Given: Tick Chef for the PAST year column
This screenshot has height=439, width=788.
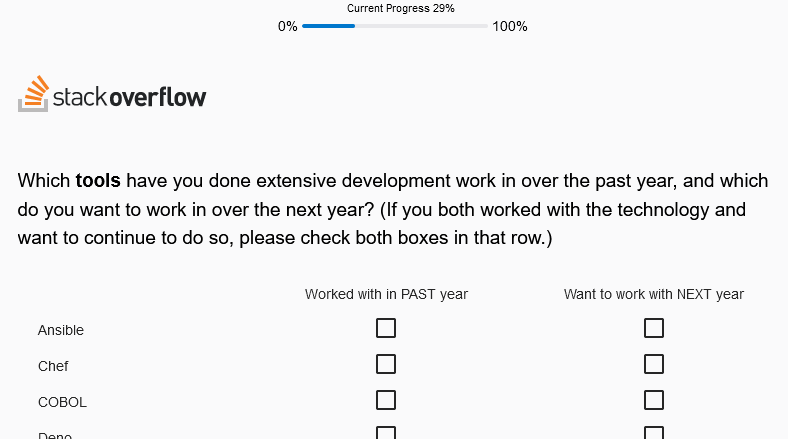Looking at the screenshot, I should pos(386,364).
